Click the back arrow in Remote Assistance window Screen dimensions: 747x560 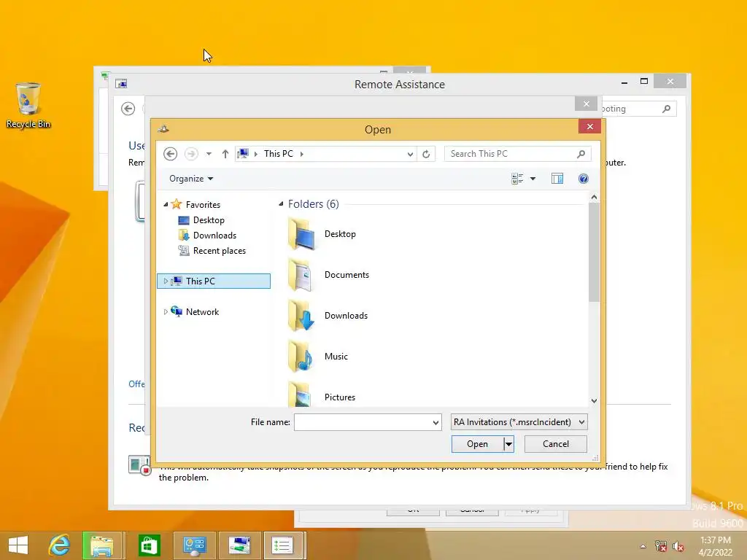128,109
